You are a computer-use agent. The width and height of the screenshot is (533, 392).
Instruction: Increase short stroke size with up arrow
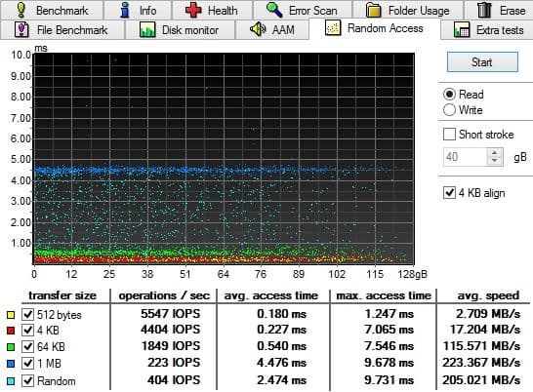point(495,152)
